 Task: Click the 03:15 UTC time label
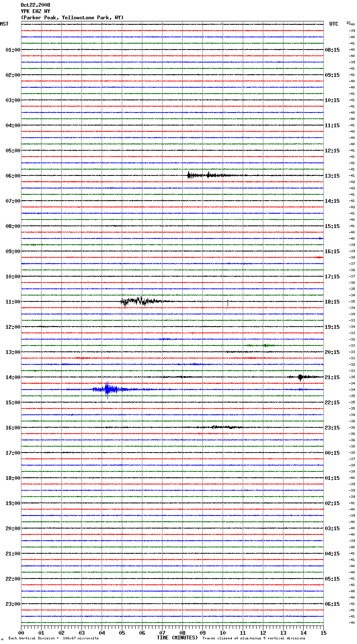point(332,529)
